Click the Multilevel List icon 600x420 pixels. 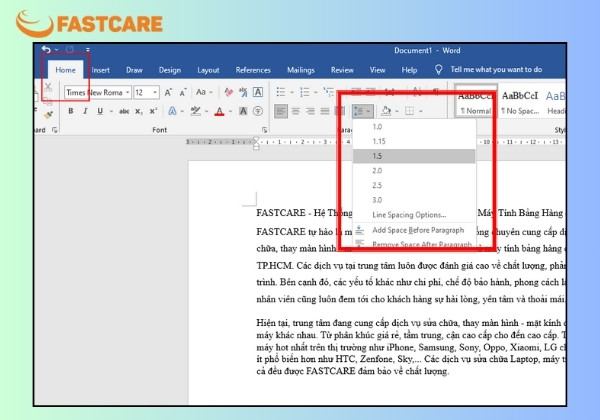coord(328,92)
